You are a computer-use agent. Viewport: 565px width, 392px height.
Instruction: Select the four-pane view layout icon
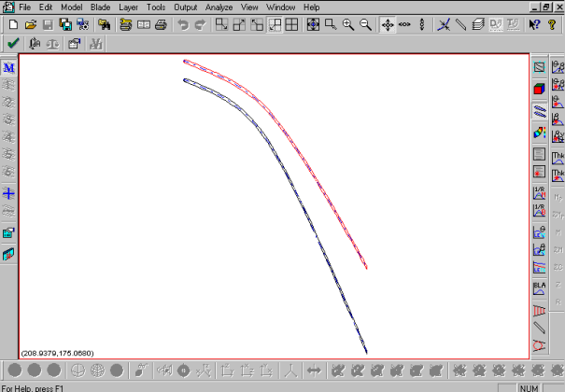click(x=291, y=24)
